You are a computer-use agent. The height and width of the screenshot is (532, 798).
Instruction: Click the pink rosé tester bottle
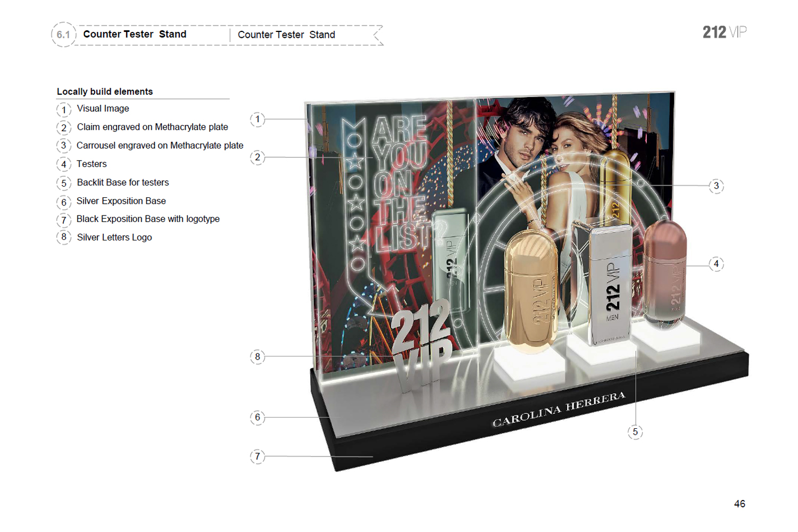(665, 275)
